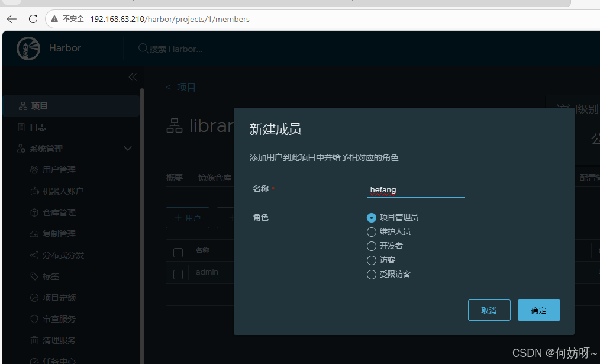Click the not-secure warning icon

pyautogui.click(x=54, y=19)
